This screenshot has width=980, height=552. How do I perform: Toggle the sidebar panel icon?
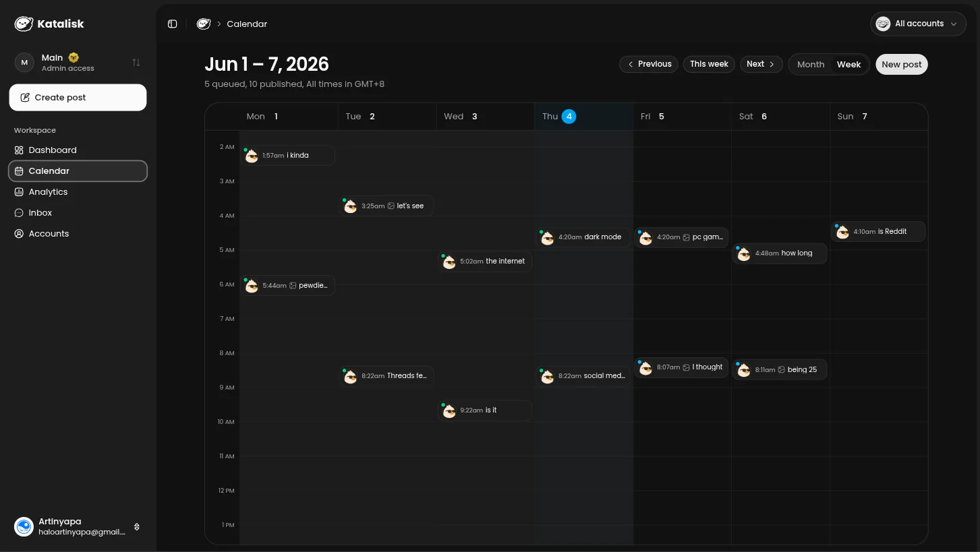coord(173,24)
